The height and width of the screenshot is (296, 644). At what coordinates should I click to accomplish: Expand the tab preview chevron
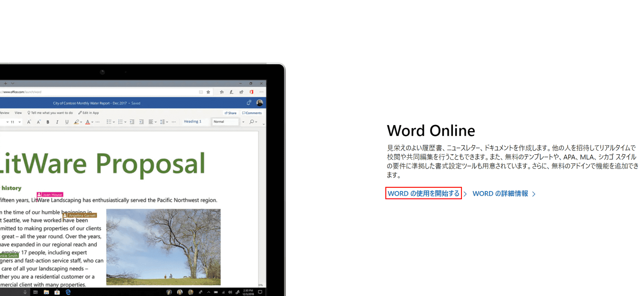[x=13, y=83]
